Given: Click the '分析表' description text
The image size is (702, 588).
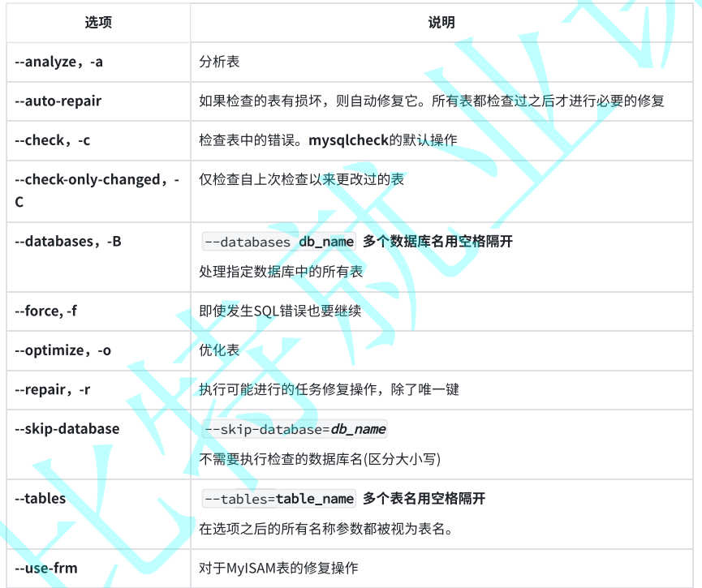Looking at the screenshot, I should [x=219, y=62].
